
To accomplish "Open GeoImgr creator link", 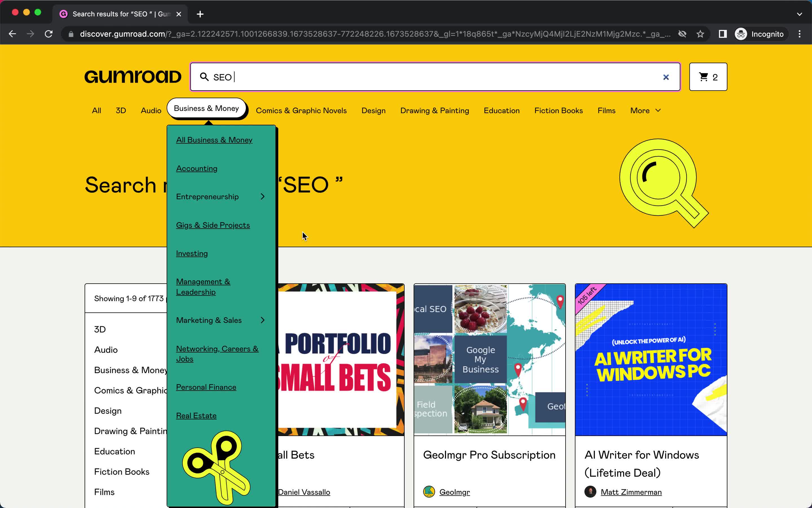I will coord(455,492).
